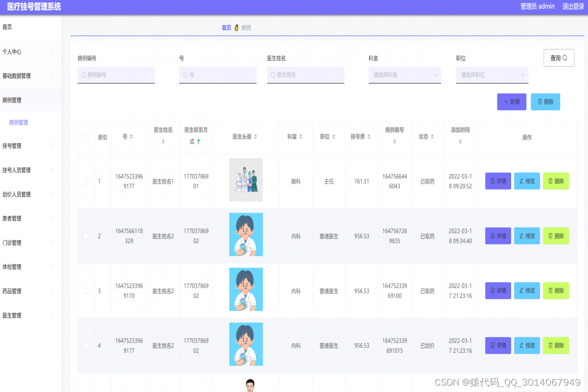Log out via 退出登录
588x392 pixels.
573,6
